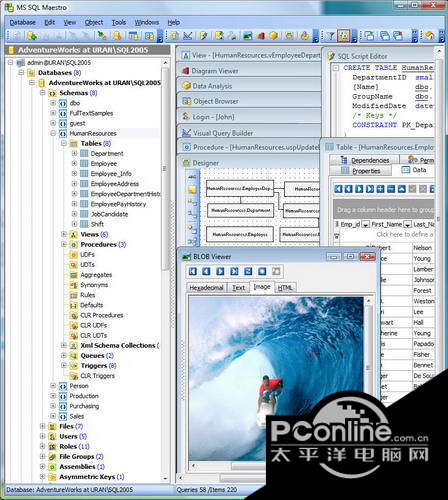Open the Object menu
448x500 pixels.
94,22
